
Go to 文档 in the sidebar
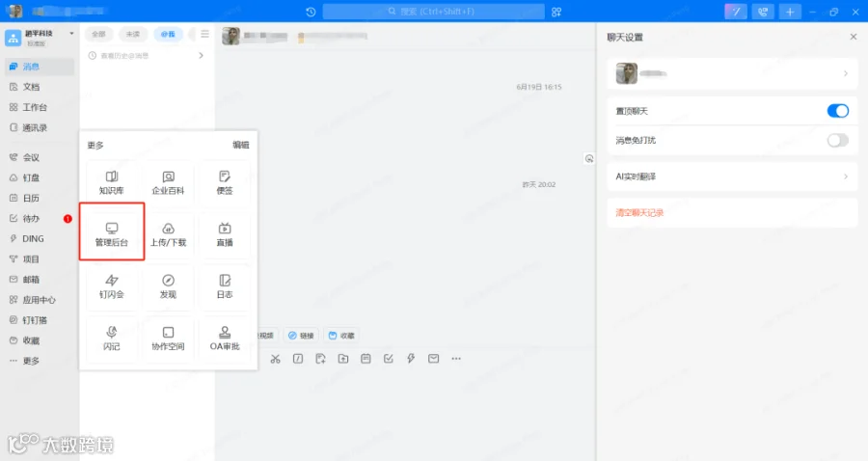[40, 87]
